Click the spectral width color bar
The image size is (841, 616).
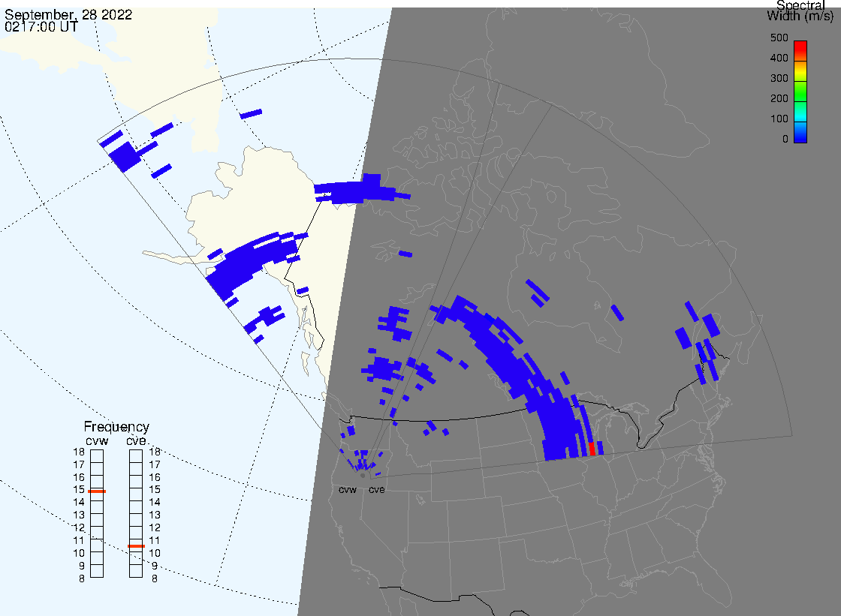click(x=800, y=92)
